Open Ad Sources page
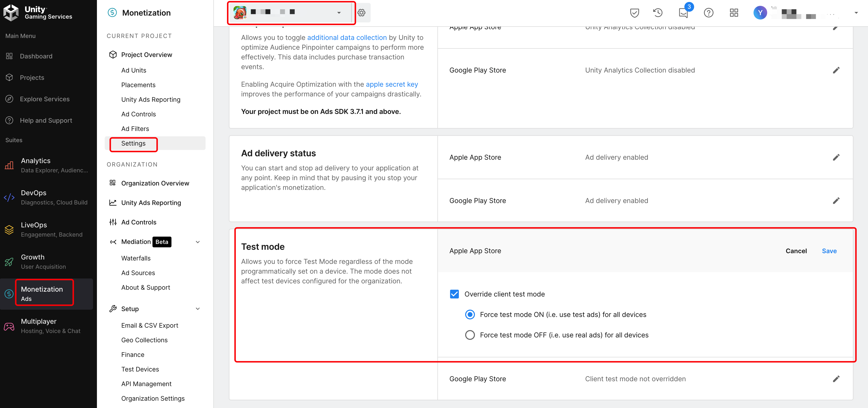The image size is (868, 408). coord(138,273)
